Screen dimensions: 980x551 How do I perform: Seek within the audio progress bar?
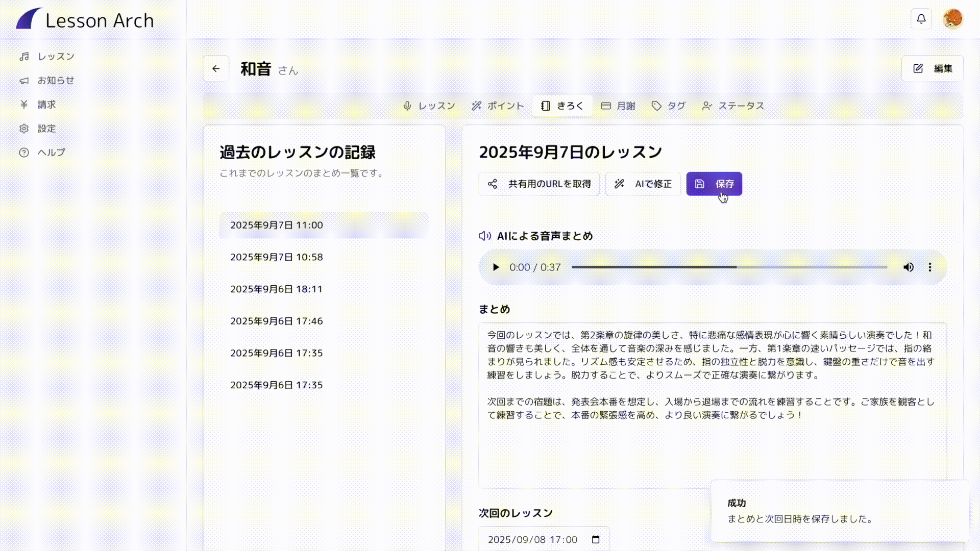[x=729, y=267]
